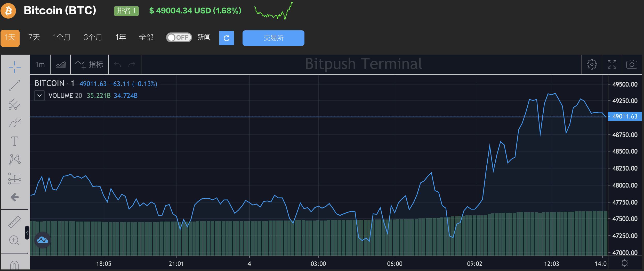Click the blue 交易所 button

click(273, 38)
